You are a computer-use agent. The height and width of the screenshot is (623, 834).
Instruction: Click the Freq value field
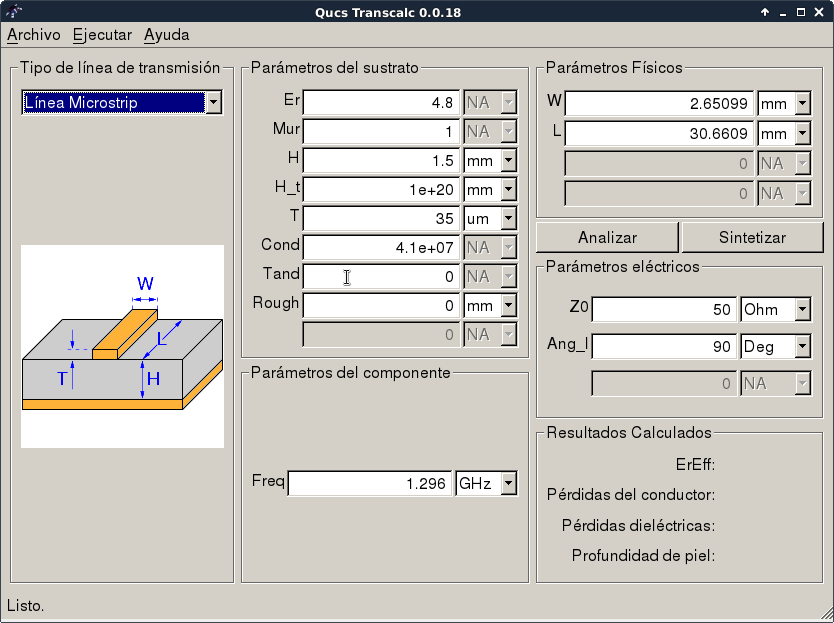370,484
